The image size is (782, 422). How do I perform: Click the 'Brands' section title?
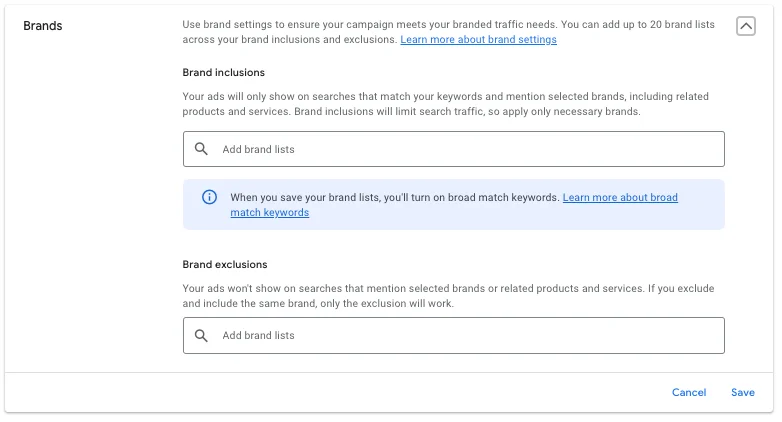pyautogui.click(x=43, y=25)
